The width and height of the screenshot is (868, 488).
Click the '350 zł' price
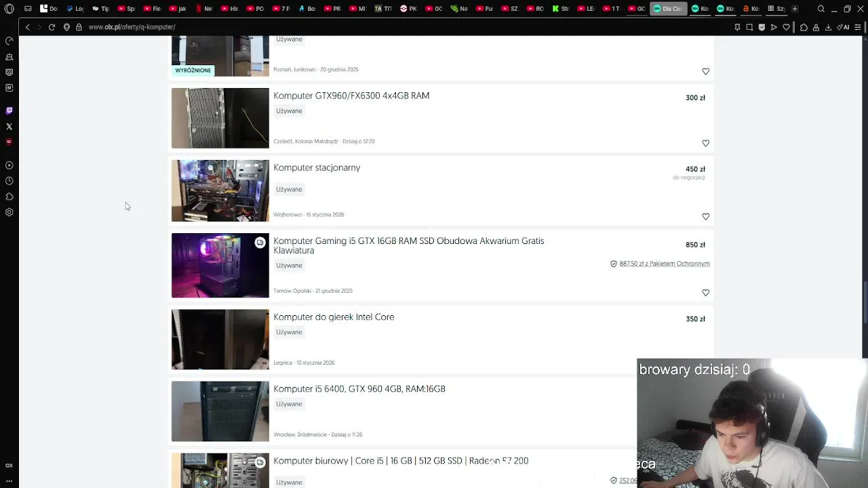695,319
